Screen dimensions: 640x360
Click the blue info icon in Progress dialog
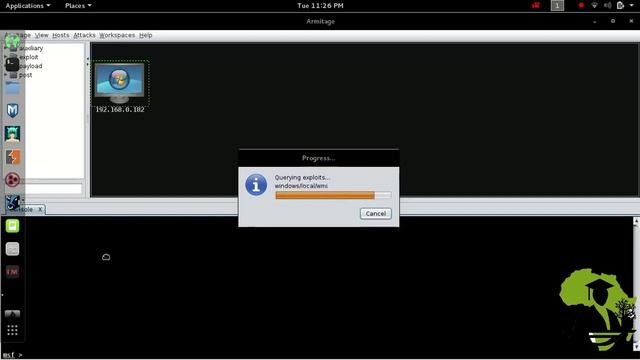point(256,185)
